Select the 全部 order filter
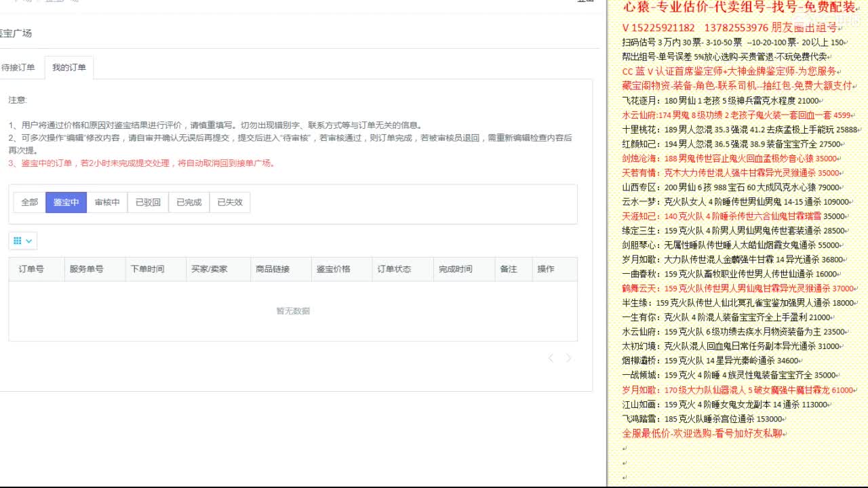 [x=29, y=202]
